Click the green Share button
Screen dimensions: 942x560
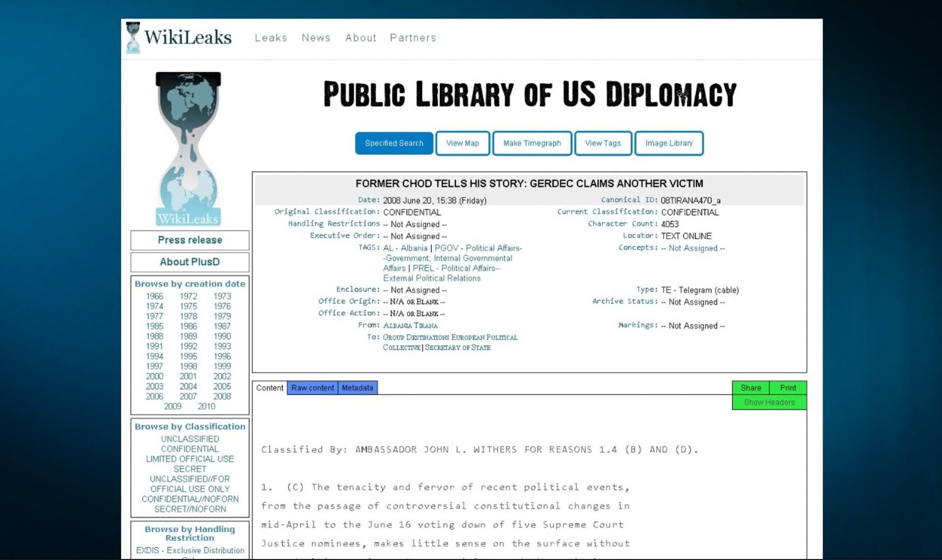click(751, 388)
